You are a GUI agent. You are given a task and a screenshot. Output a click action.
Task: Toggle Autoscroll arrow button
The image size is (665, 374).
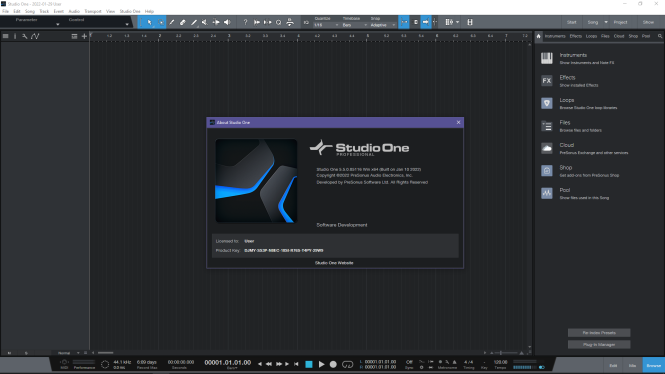tap(425, 22)
